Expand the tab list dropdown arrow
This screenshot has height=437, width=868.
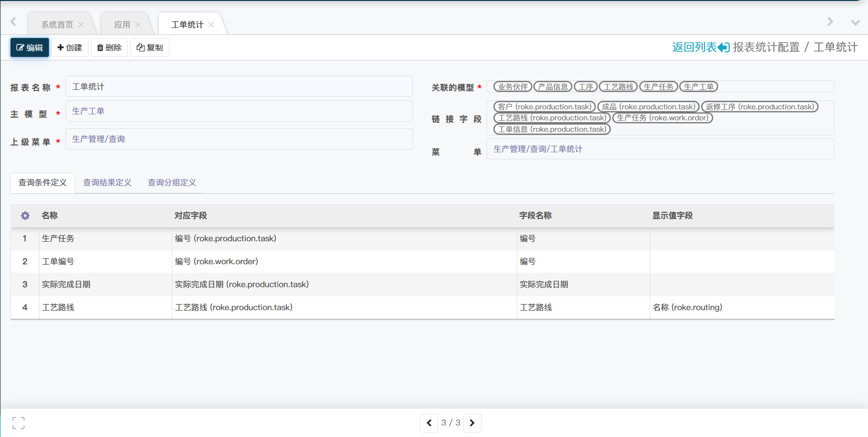pos(855,22)
